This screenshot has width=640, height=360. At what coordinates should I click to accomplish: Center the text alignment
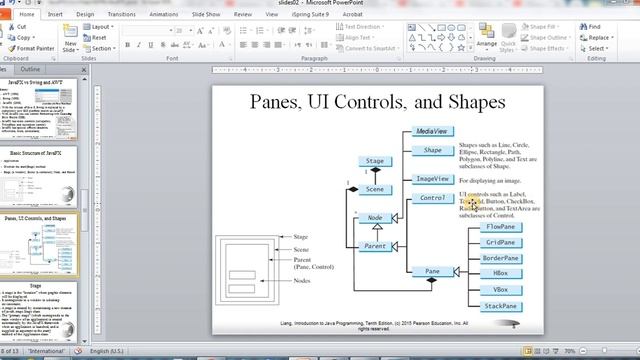255,45
